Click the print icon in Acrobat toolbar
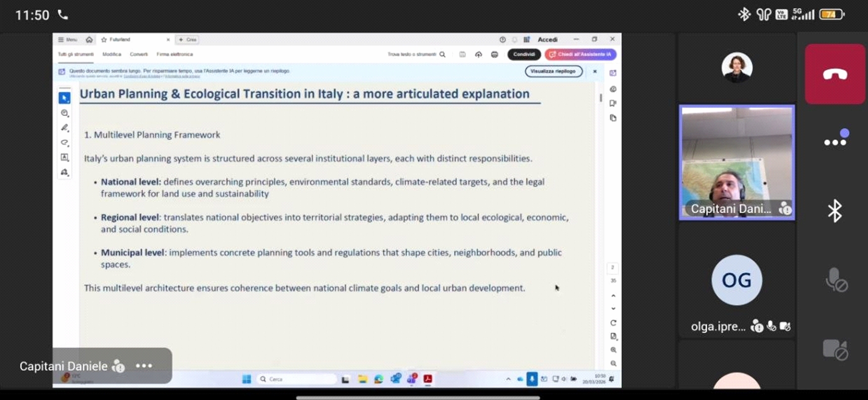This screenshot has height=400, width=868. click(x=494, y=54)
